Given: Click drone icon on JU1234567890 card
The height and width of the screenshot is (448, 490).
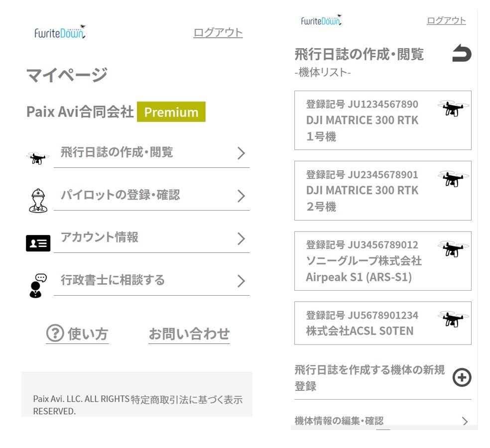Looking at the screenshot, I should pos(453,108).
